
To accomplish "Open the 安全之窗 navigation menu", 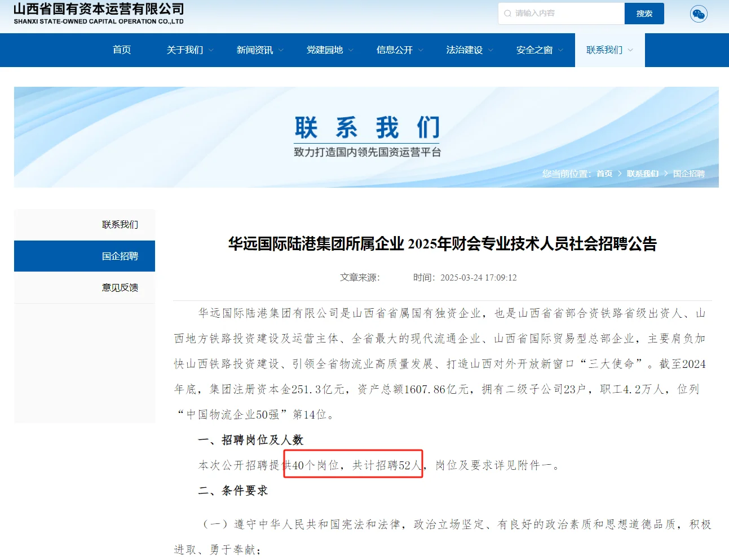I will pyautogui.click(x=534, y=50).
